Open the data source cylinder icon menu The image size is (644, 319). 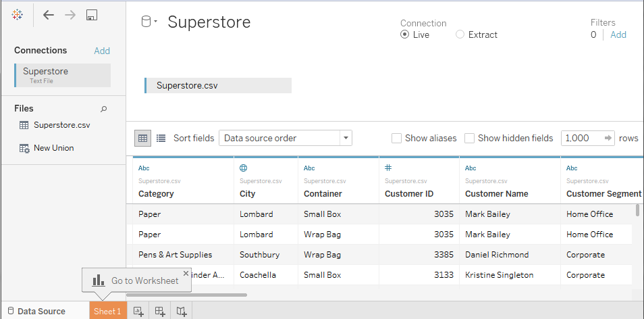(149, 22)
